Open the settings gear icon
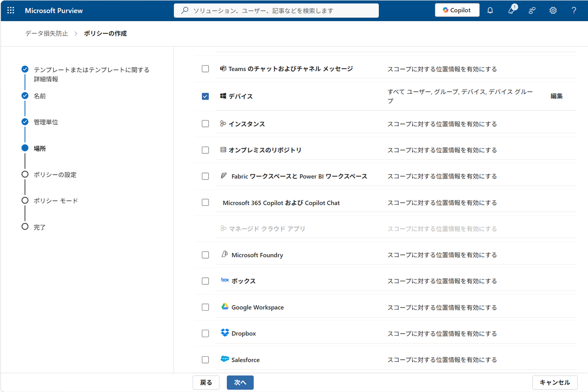 coord(553,10)
